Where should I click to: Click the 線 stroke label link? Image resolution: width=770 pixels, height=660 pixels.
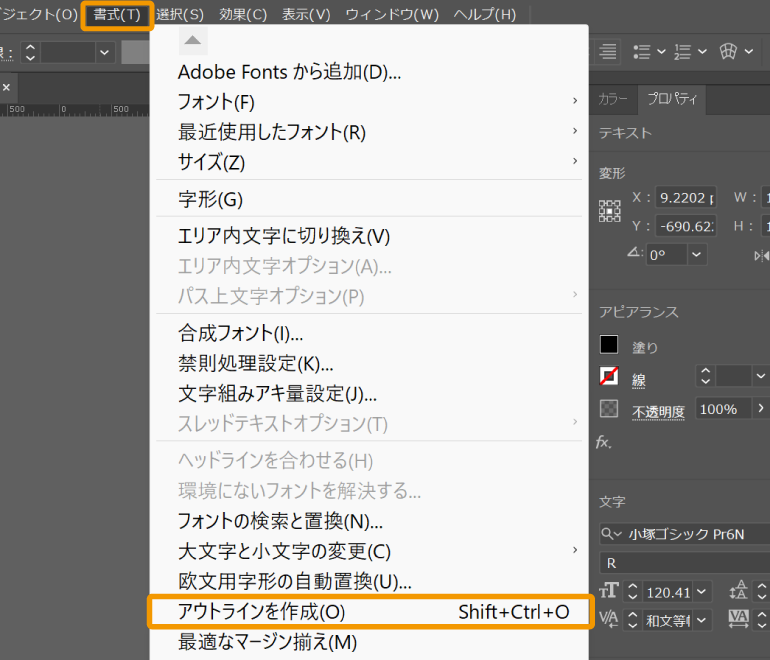(x=638, y=380)
